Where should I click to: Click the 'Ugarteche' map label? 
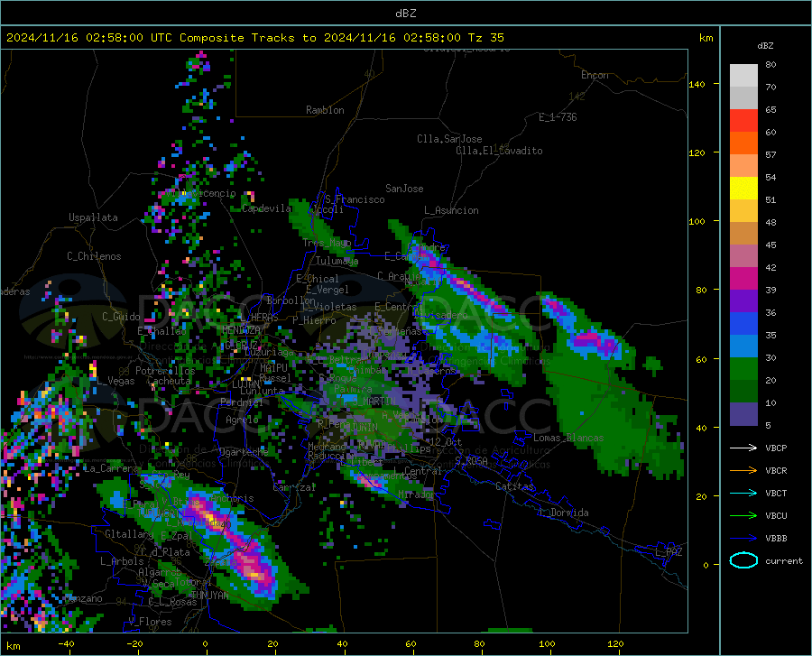[x=244, y=451]
